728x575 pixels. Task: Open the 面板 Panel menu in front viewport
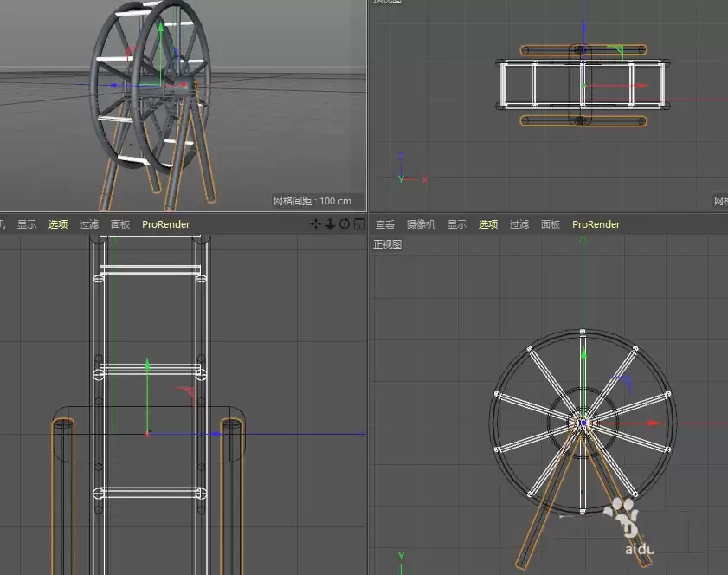[x=551, y=223]
